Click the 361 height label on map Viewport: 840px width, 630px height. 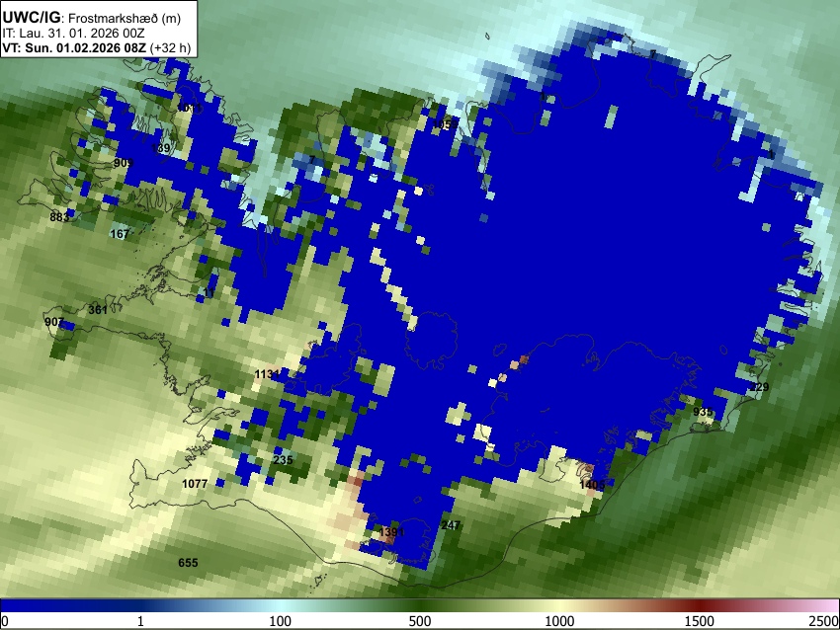tap(98, 309)
